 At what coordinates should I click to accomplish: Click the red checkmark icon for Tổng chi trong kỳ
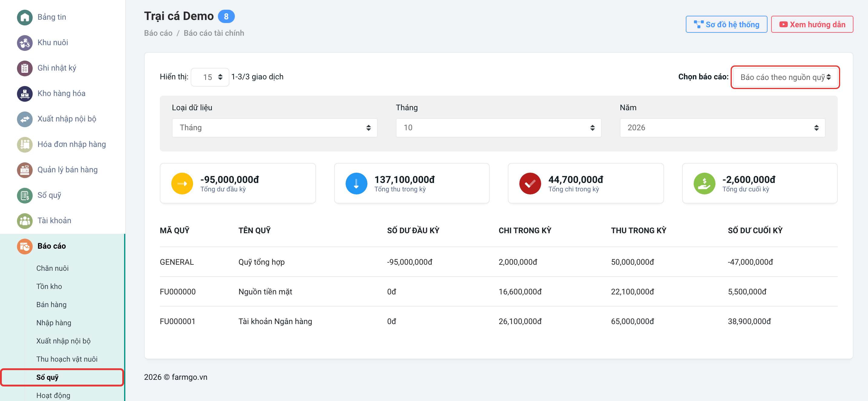click(530, 184)
